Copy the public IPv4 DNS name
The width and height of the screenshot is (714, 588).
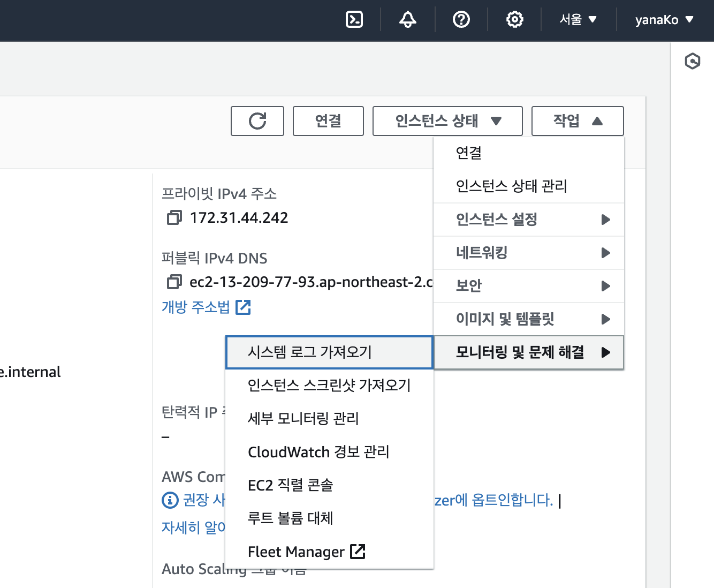[174, 282]
